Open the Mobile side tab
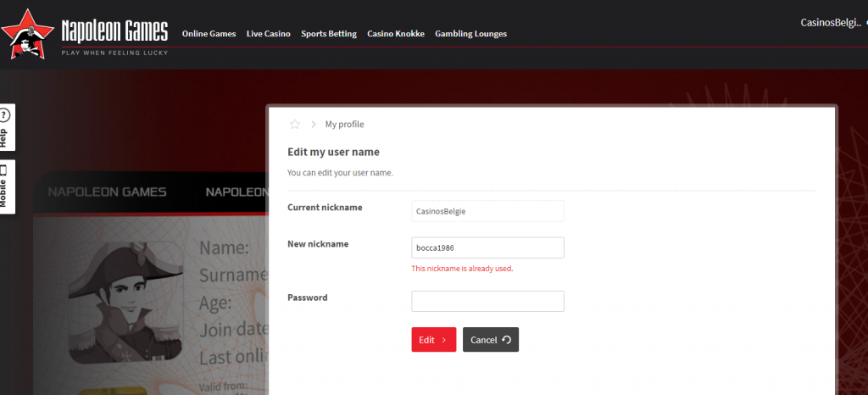This screenshot has width=868, height=395. 6,187
